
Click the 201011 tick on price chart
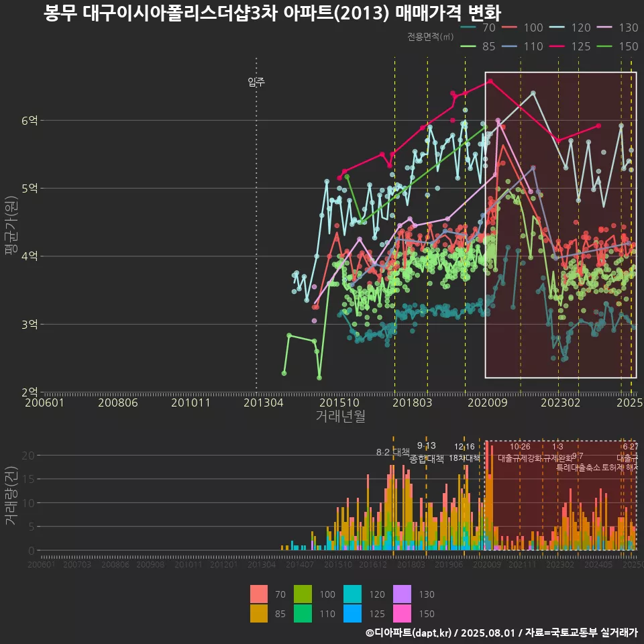191,402
